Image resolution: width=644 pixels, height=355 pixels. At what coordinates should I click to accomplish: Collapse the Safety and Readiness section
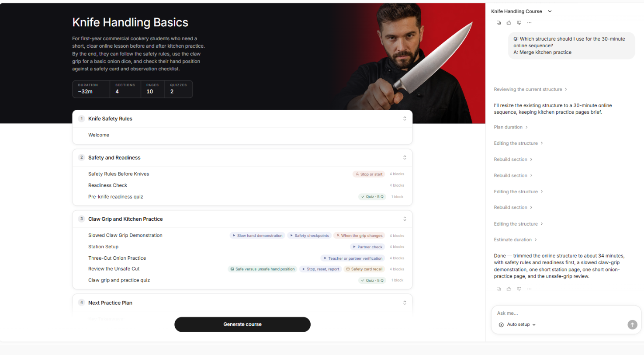[405, 157]
